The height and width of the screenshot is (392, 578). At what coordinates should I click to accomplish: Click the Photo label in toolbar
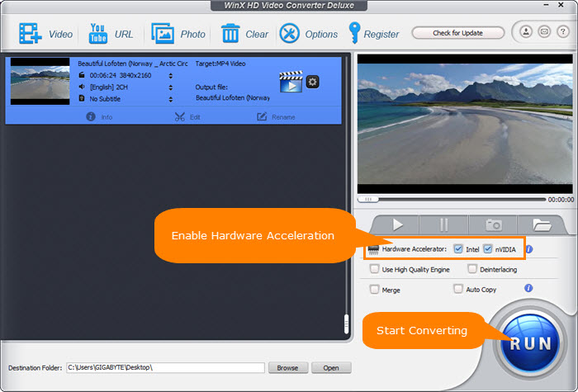[x=192, y=35]
